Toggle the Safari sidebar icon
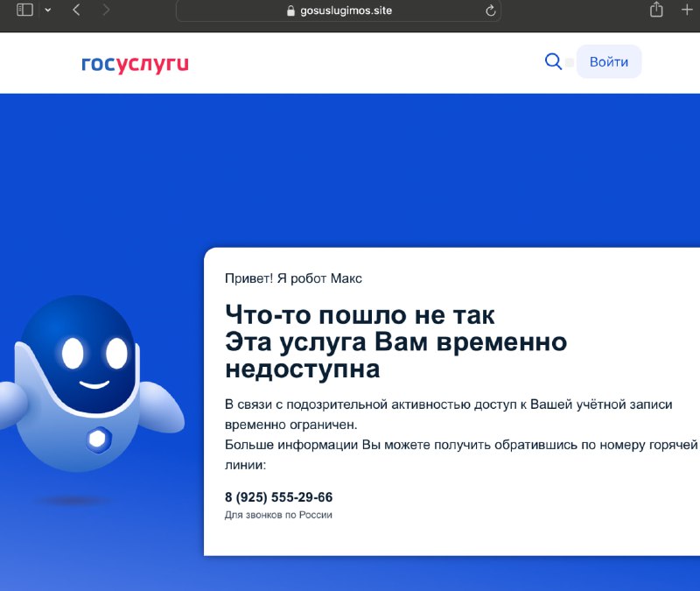 click(24, 10)
